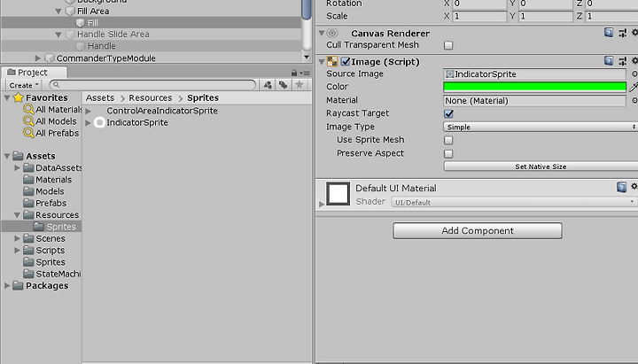Click the Source Image IndicatorSprite field
Image resolution: width=638 pixels, height=364 pixels.
(534, 74)
